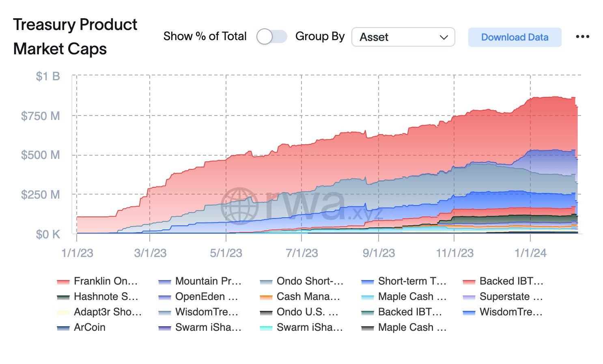Click the Group By label text
This screenshot has height=364, width=603.
[320, 36]
